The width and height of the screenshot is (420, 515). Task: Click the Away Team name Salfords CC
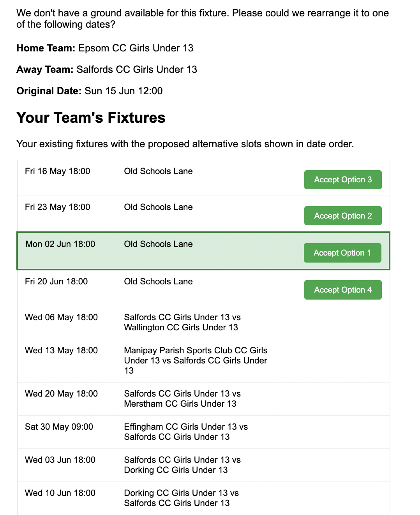[137, 69]
